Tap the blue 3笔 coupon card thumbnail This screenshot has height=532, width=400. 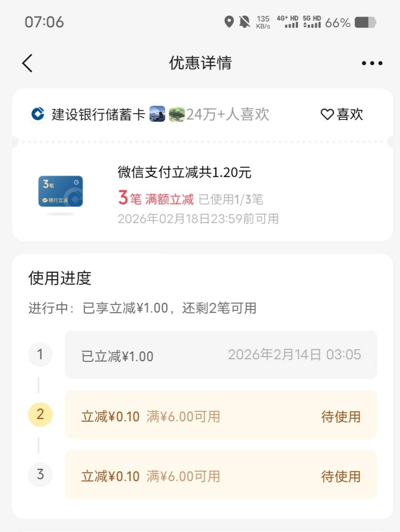61,191
